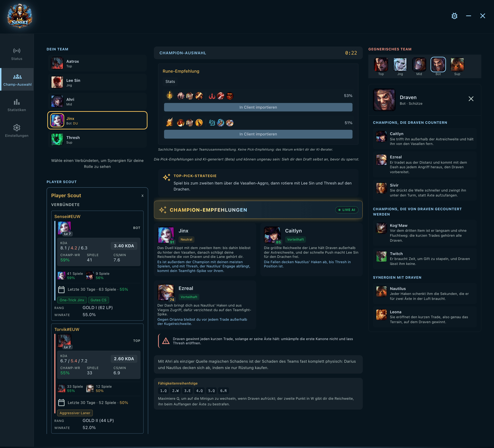Open Leona synergy entry
This screenshot has width=494, height=448.
(x=425, y=317)
